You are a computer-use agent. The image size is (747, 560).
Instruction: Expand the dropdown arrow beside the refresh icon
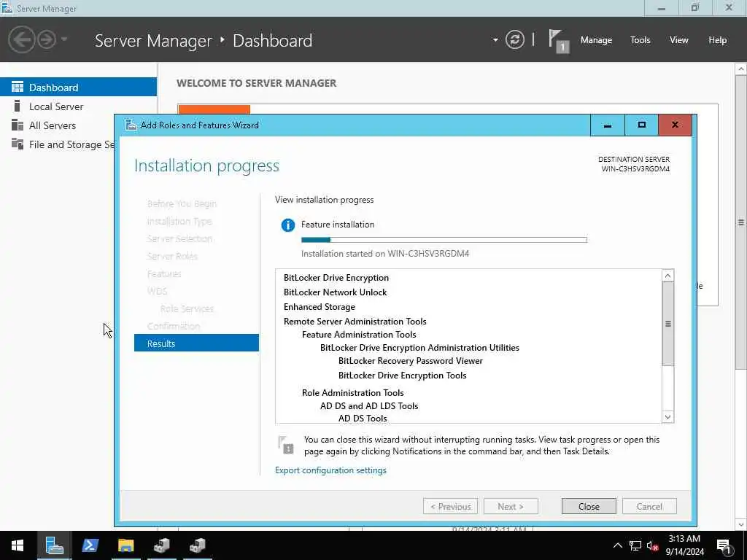(495, 40)
